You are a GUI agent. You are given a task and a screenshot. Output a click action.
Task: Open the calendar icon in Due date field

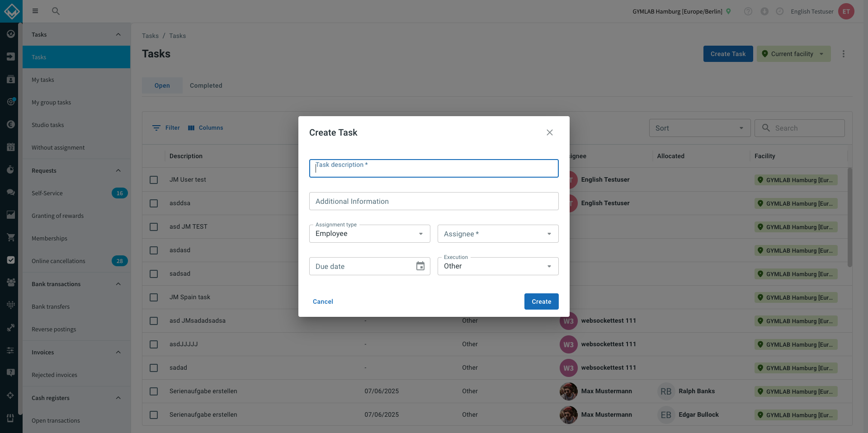click(x=420, y=266)
